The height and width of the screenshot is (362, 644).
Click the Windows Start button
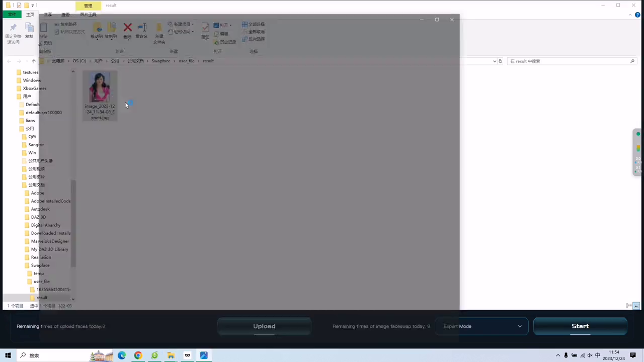click(8, 355)
